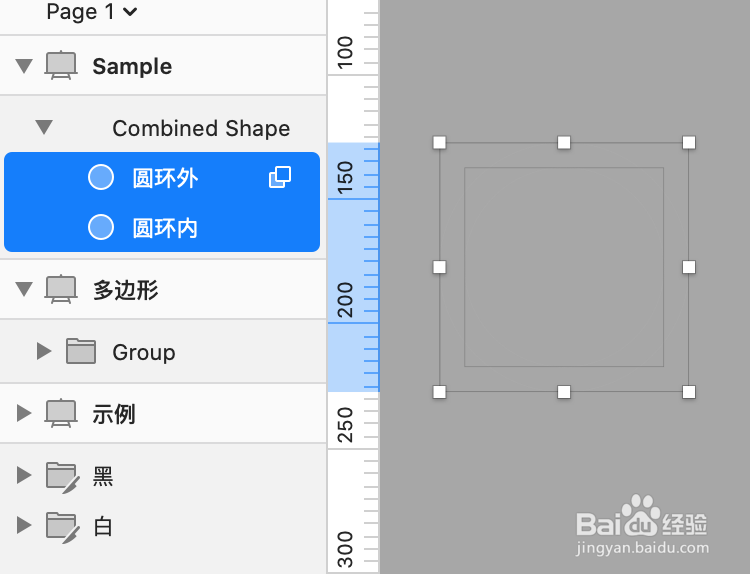
Task: Click the circle icon of 圆环外 layer
Action: pos(101,177)
